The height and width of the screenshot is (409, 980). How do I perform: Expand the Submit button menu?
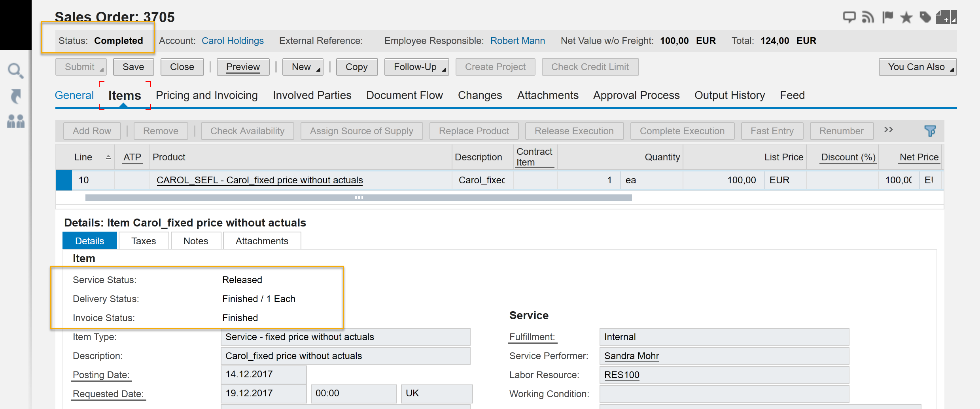[x=102, y=70]
